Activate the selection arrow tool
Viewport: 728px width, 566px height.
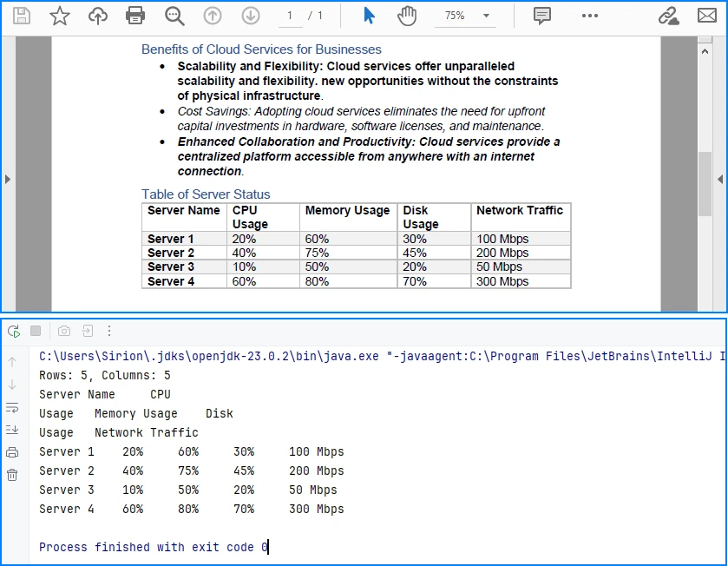point(368,15)
